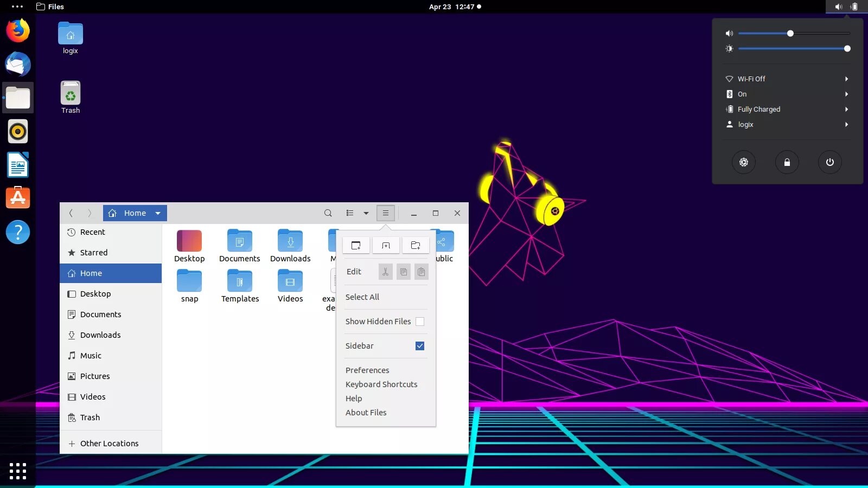868x488 pixels.
Task: Expand the Wi-Fi Off submenu arrow
Action: pyautogui.click(x=846, y=79)
